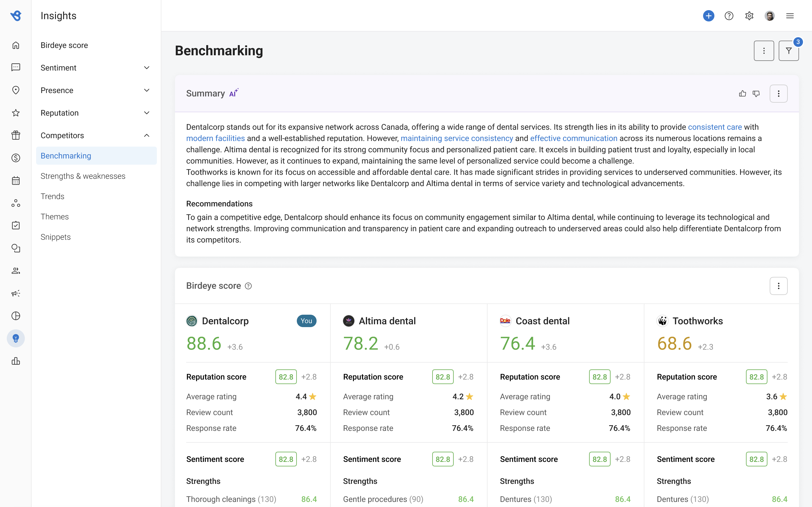This screenshot has width=812, height=507.
Task: Click 'Gentle procedures (90)' strength
Action: click(383, 499)
